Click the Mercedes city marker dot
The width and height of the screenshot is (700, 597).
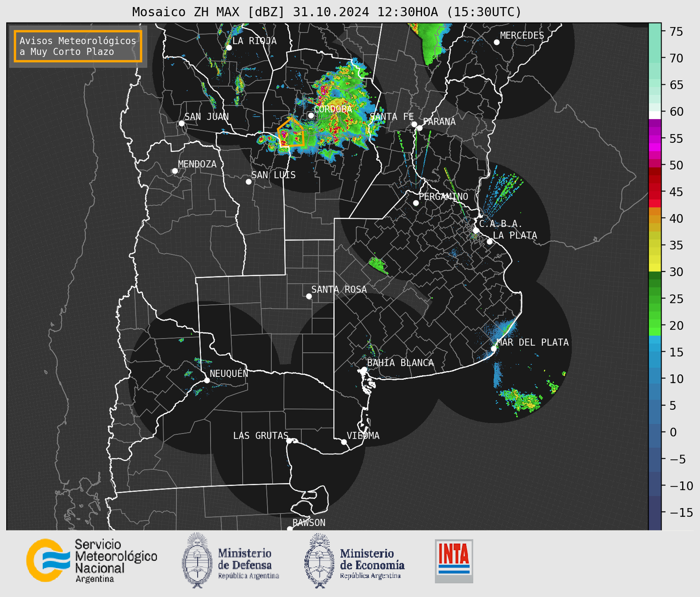497,42
